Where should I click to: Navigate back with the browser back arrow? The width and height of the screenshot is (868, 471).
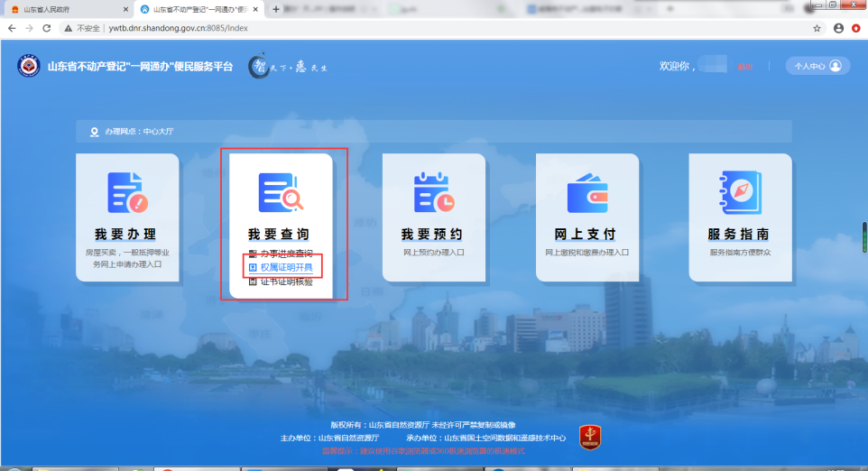tap(12, 28)
